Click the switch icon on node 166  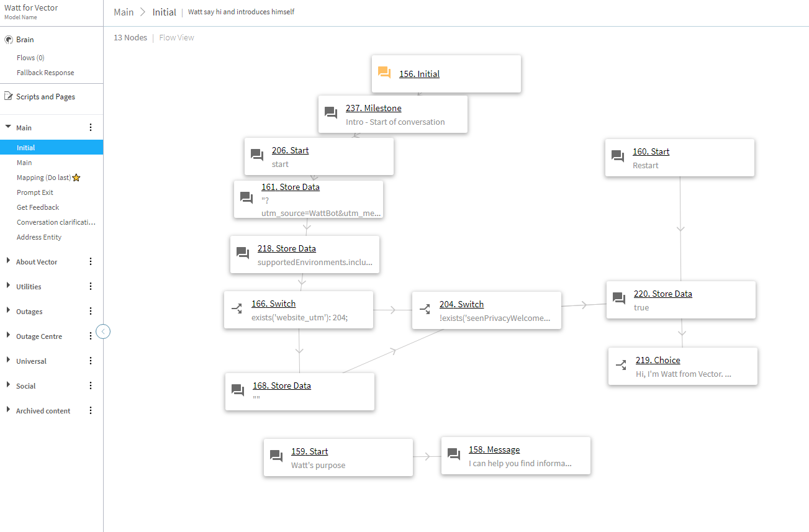pyautogui.click(x=237, y=309)
